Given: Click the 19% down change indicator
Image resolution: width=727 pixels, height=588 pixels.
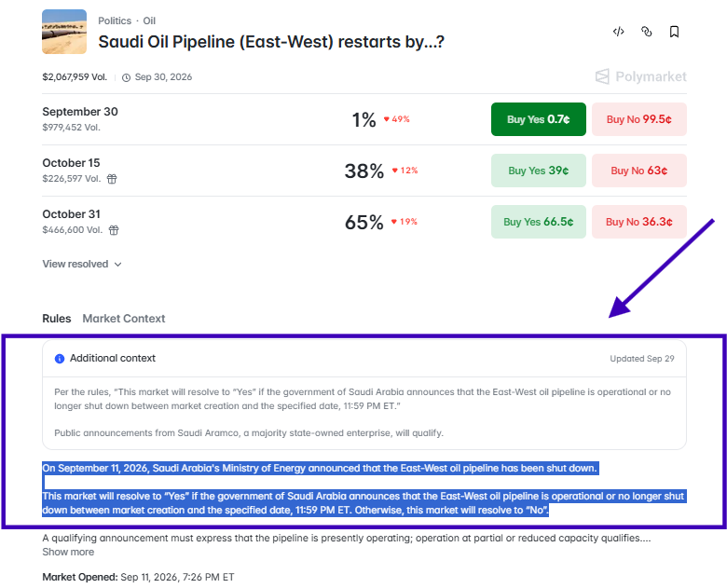Looking at the screenshot, I should click(405, 222).
